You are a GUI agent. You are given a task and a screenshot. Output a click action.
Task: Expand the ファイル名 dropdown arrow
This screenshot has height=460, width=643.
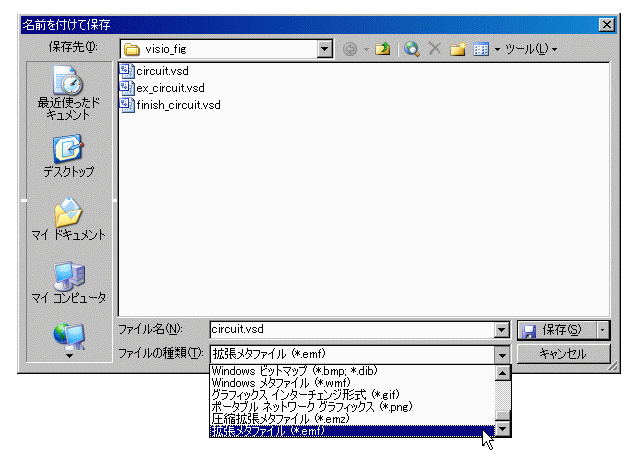(502, 329)
